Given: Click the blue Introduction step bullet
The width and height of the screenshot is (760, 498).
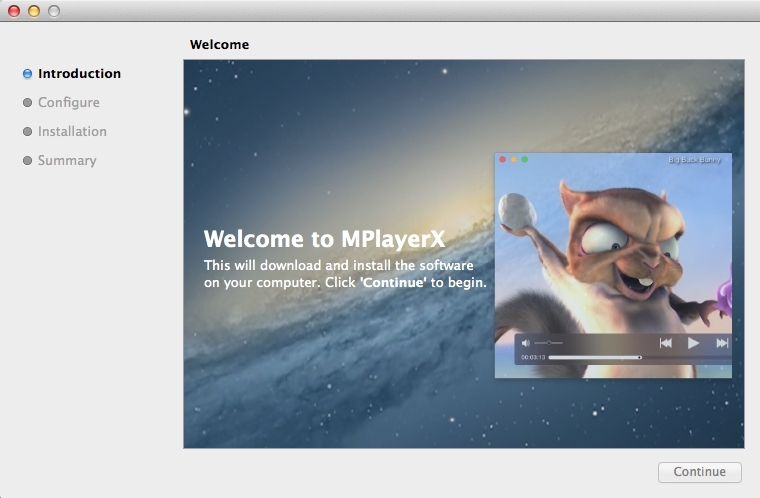Looking at the screenshot, I should pos(28,74).
